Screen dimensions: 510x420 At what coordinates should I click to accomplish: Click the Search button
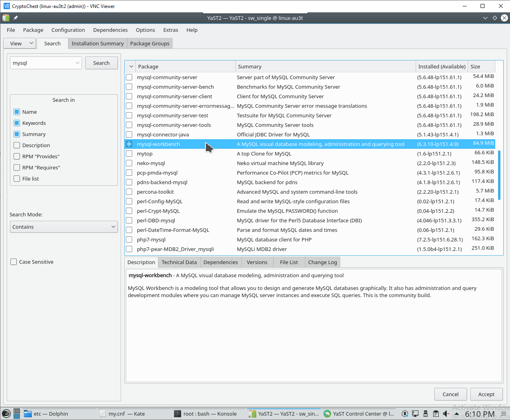pyautogui.click(x=102, y=63)
